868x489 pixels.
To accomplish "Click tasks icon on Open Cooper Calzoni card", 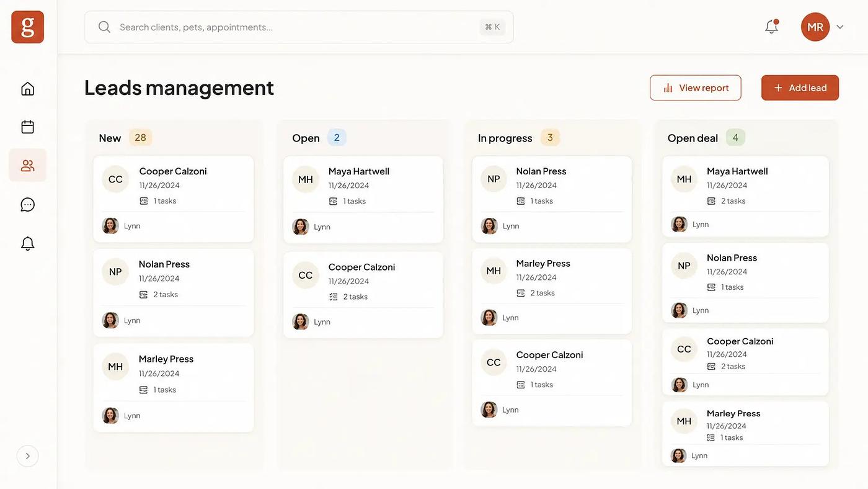I will tap(334, 297).
